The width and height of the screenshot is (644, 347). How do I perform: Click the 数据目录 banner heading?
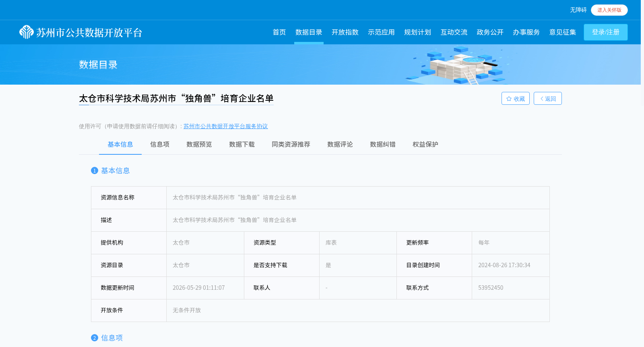tap(98, 64)
